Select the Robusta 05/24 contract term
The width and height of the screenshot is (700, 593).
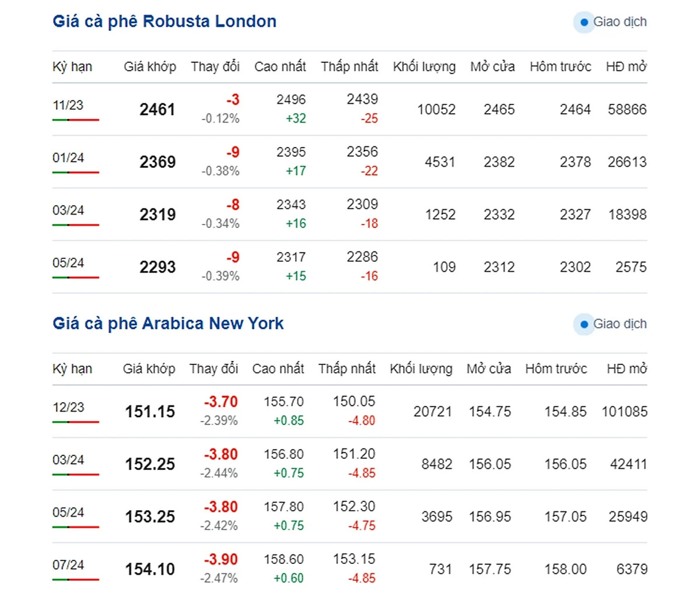(68, 263)
